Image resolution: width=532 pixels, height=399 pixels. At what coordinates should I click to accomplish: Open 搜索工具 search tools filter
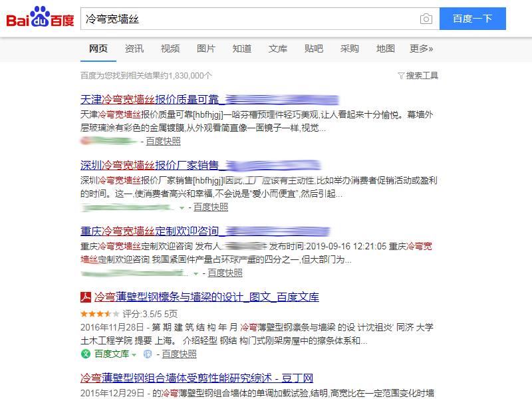tap(418, 76)
